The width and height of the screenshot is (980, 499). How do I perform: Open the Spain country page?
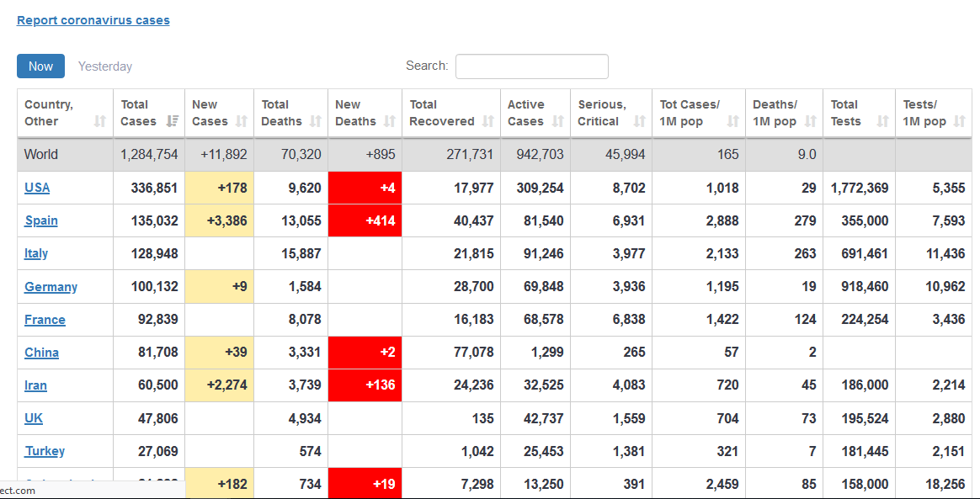tap(41, 220)
